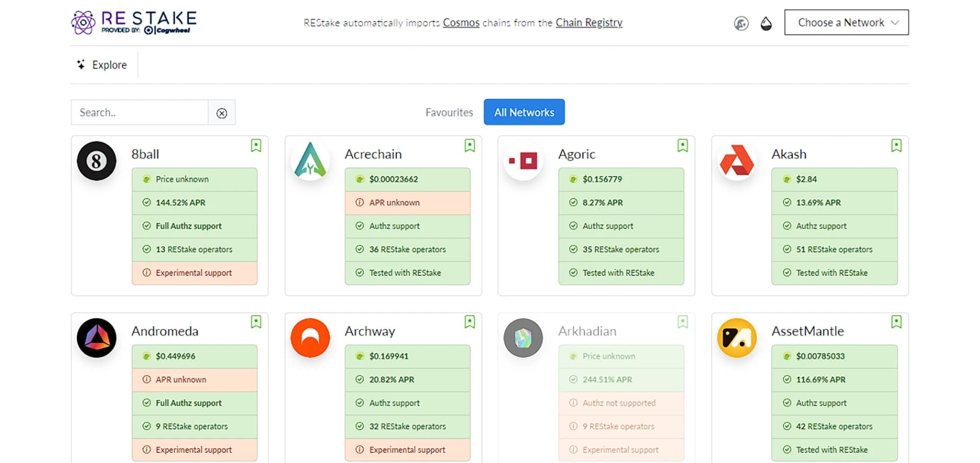Click the 32 REStake operators row
Viewport: 980px width, 463px height.
407,427
